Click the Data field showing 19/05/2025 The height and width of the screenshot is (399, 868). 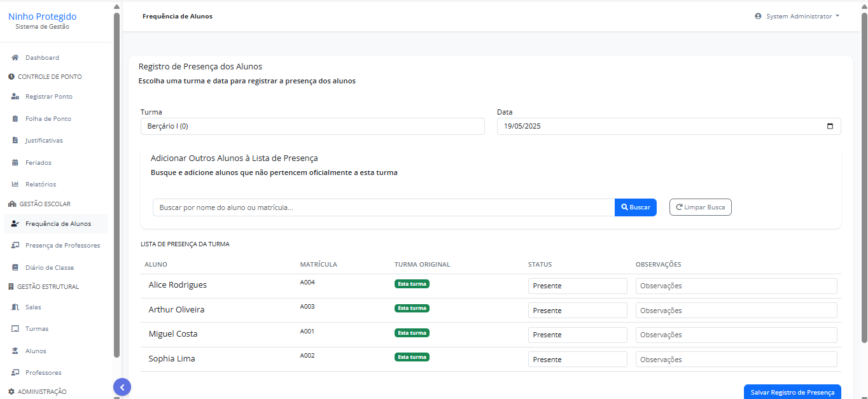(x=669, y=126)
